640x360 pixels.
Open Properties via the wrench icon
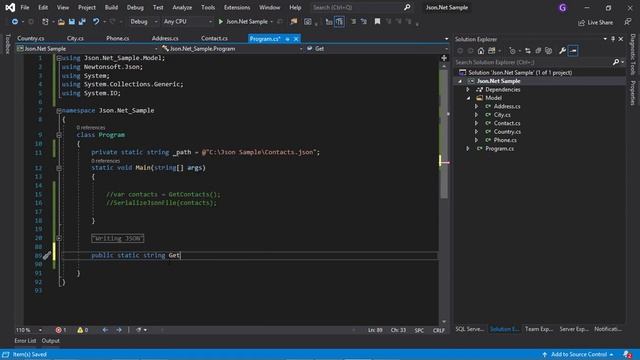click(x=562, y=51)
